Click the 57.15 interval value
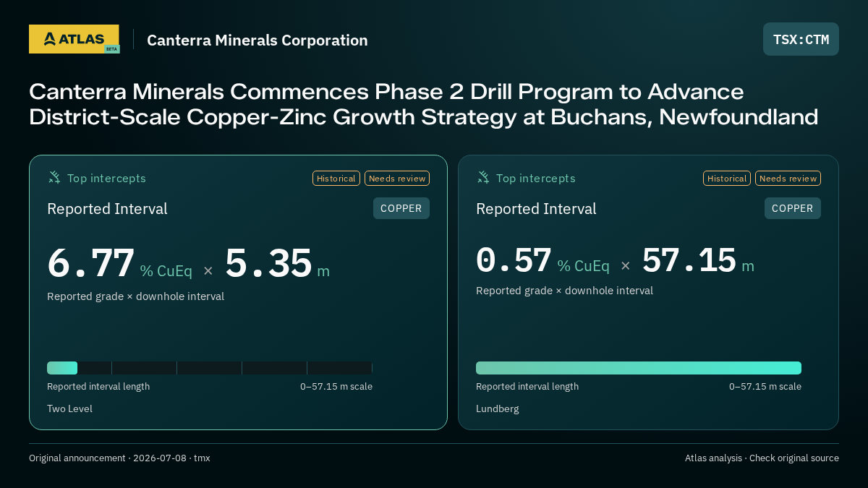 (x=689, y=260)
